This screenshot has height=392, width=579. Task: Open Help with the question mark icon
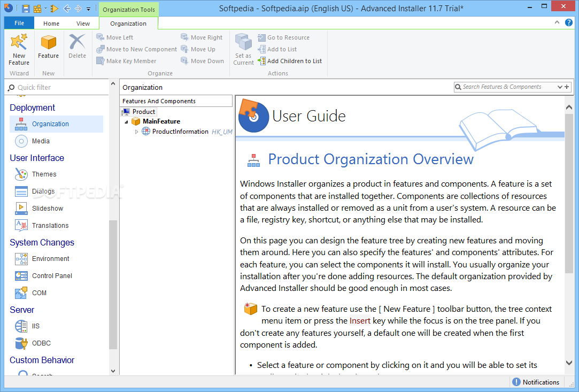click(x=569, y=22)
